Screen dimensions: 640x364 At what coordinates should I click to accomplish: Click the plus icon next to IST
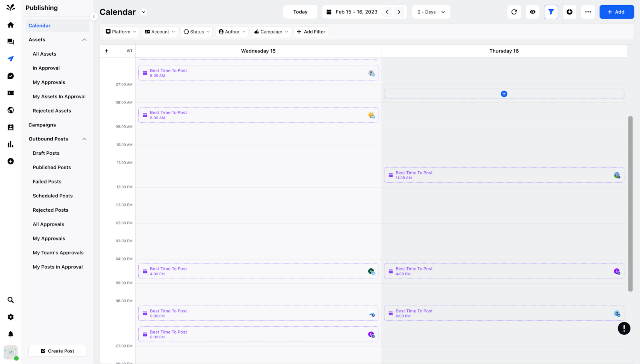(106, 51)
